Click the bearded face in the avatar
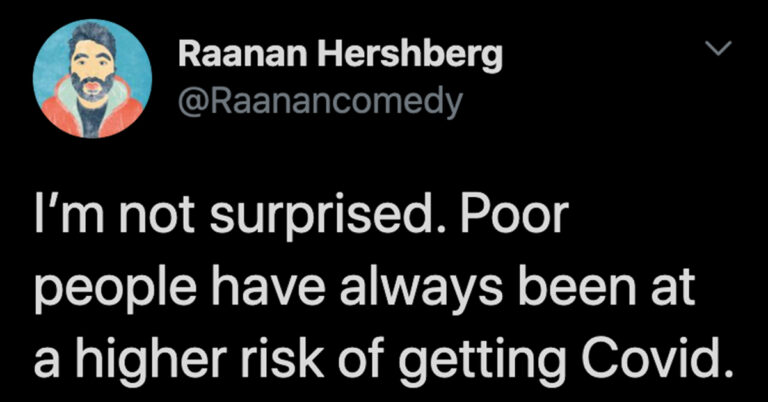This screenshot has height=402, width=768. tap(92, 68)
